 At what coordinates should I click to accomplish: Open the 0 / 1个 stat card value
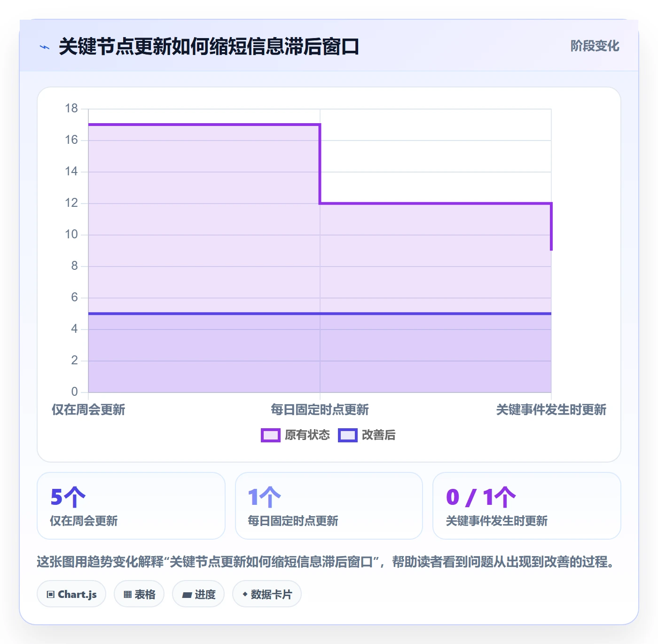coord(481,497)
